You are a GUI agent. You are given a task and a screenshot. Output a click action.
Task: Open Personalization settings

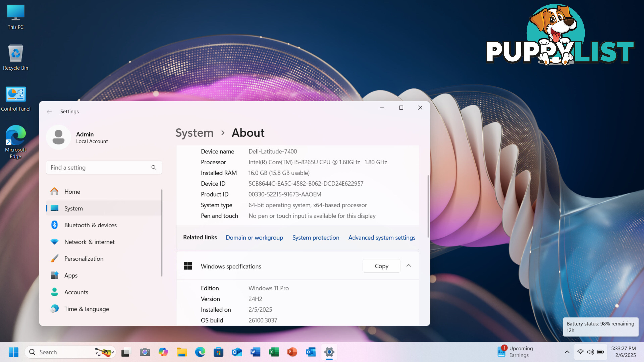[x=104, y=259]
